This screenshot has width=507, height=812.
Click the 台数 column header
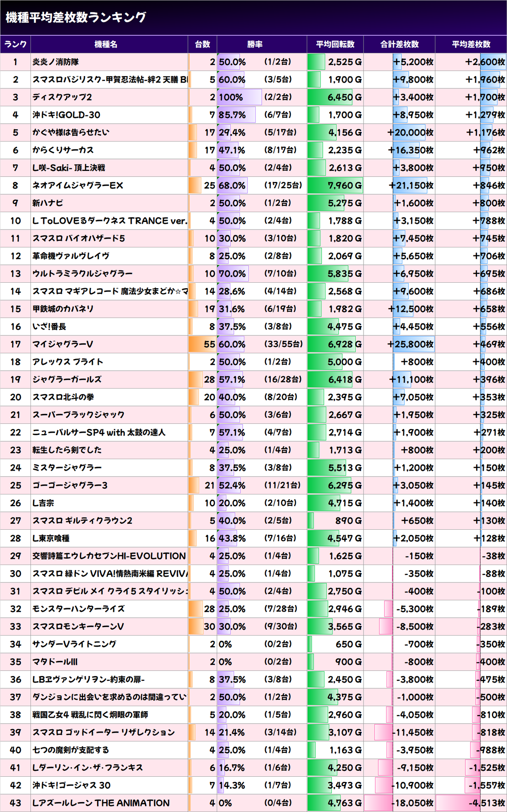202,44
